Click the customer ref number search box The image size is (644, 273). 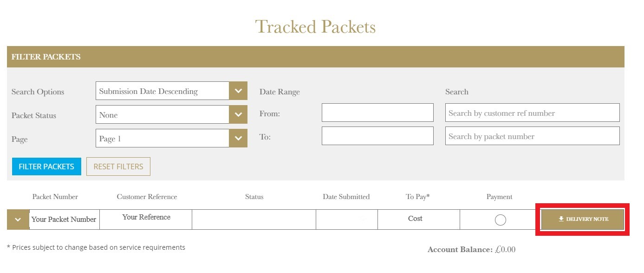[x=533, y=113]
